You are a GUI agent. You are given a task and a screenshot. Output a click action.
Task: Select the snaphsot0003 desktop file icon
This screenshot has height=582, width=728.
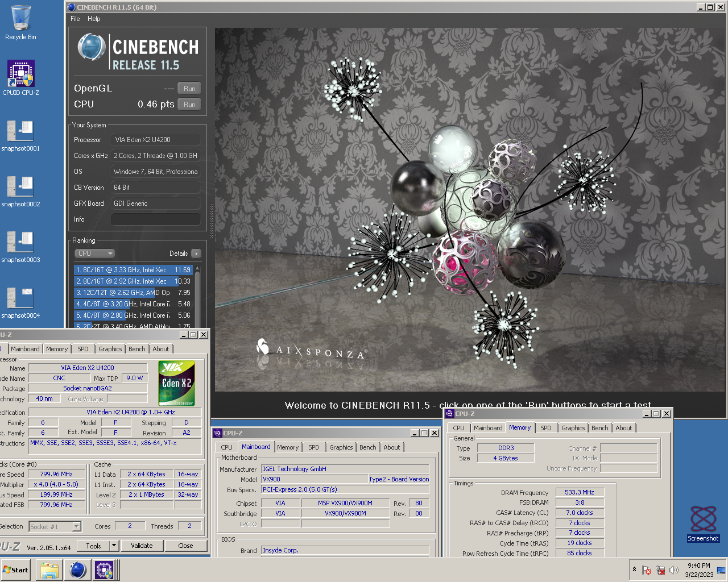[20, 247]
